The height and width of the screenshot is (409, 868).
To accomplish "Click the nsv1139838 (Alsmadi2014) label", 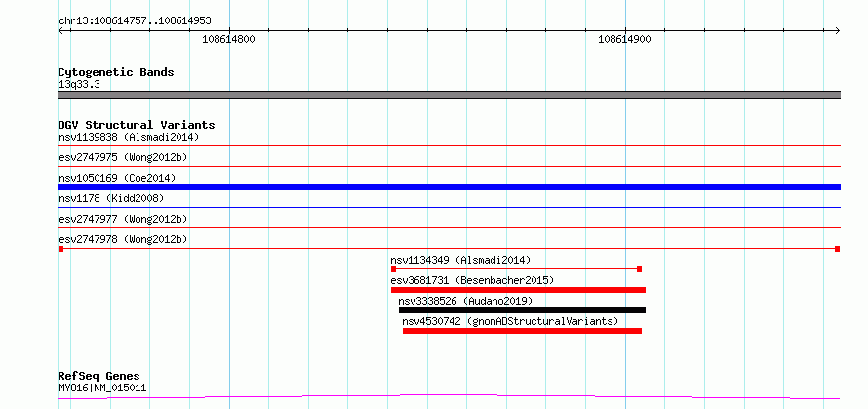I will 129,137.
